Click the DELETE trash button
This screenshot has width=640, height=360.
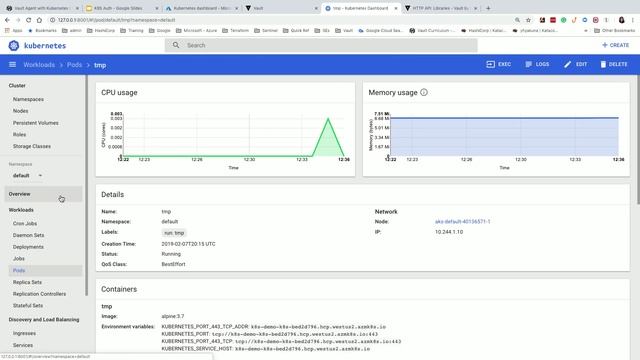tap(614, 64)
